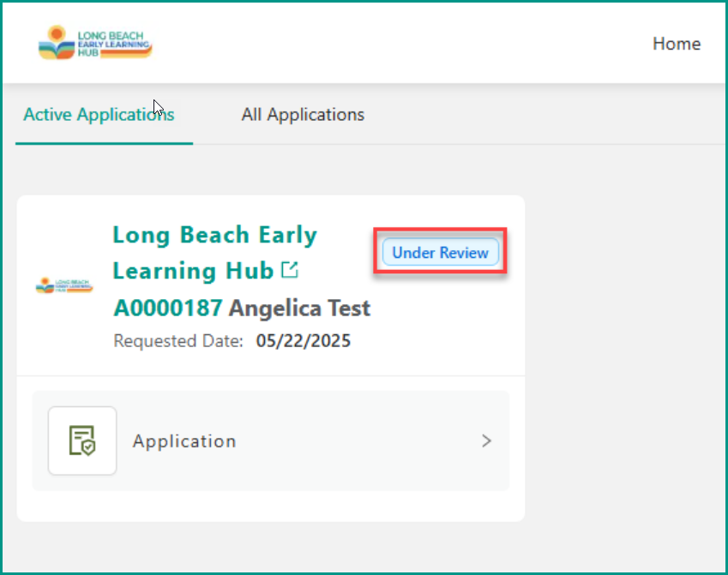Click the Application document shield icon
This screenshot has height=575, width=728.
(x=82, y=440)
